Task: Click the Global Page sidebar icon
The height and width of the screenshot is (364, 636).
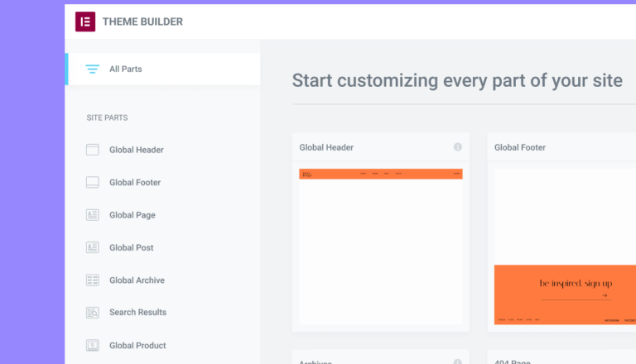Action: [x=93, y=215]
